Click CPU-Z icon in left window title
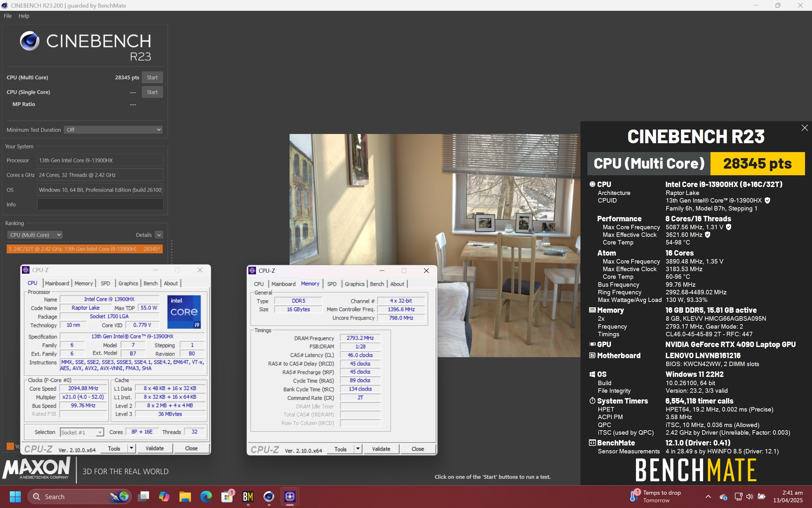Screen dimensions: 812x508 25,270
